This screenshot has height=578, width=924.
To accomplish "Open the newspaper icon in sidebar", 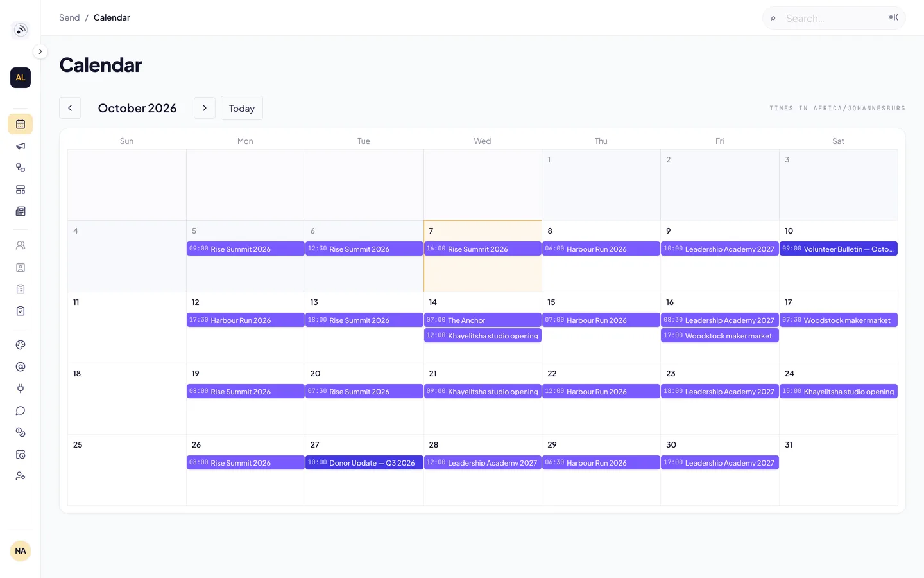I will click(x=21, y=211).
